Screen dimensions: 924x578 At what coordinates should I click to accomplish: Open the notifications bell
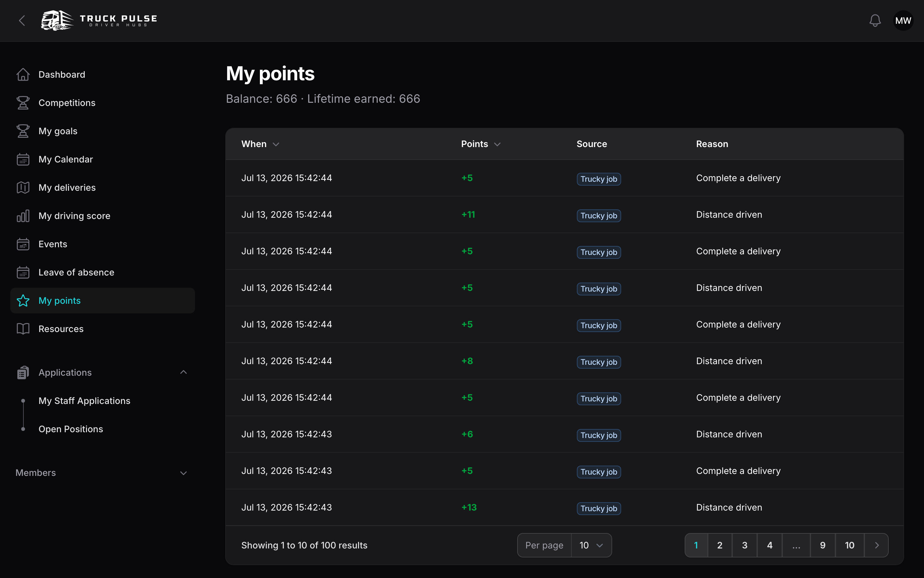point(875,21)
